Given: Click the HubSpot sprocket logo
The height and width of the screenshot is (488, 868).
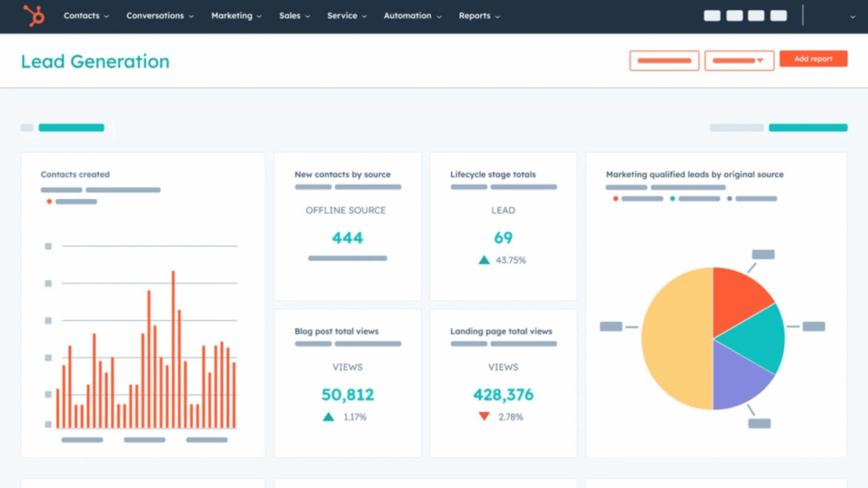Looking at the screenshot, I should pyautogui.click(x=34, y=15).
